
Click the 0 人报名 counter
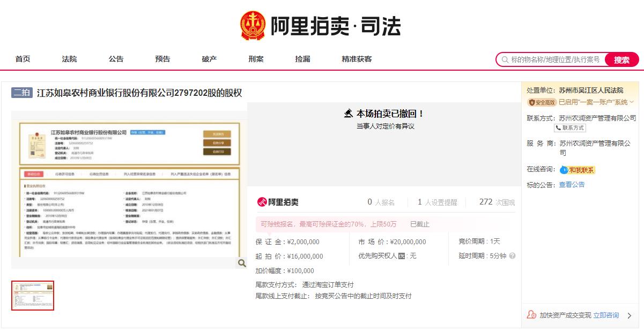(x=381, y=202)
